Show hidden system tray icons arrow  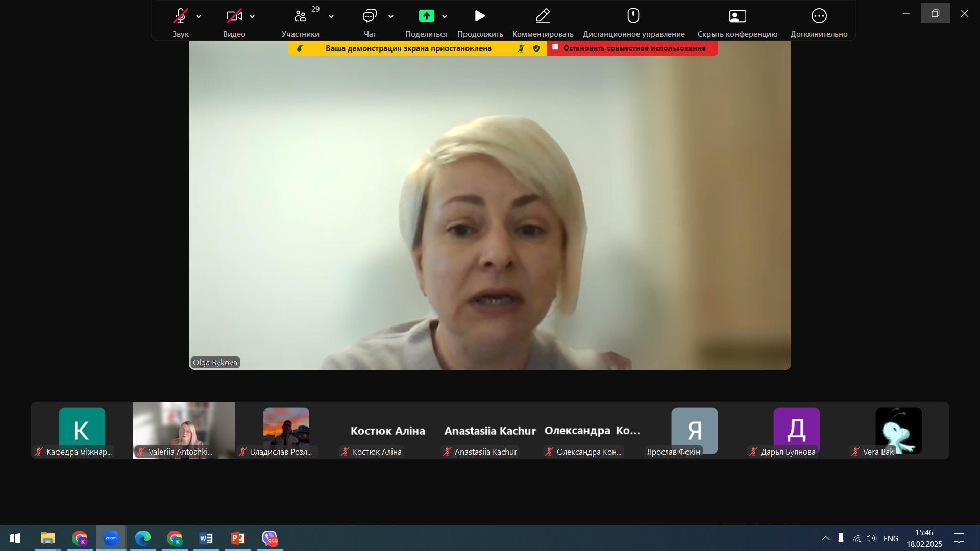[x=825, y=538]
